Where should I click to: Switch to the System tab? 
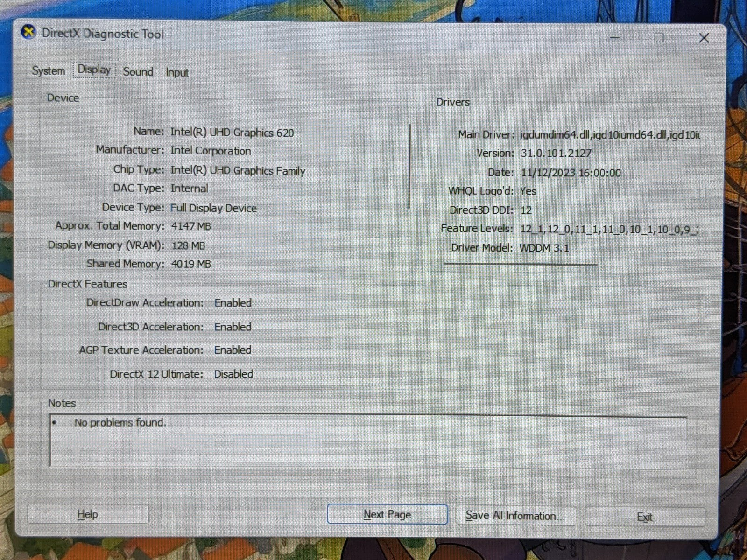(48, 71)
